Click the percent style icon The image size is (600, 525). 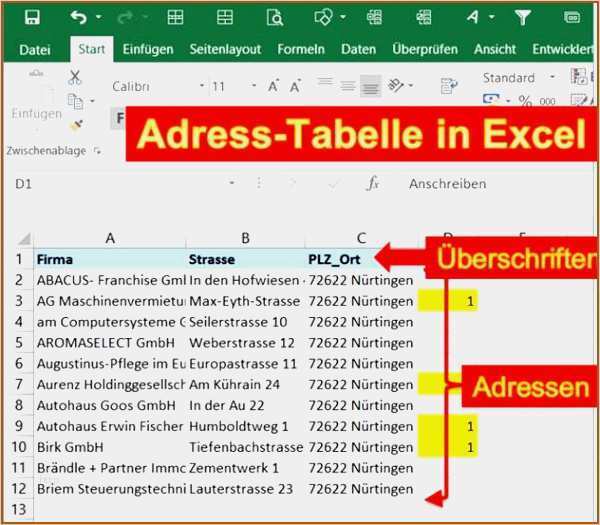coord(525,101)
